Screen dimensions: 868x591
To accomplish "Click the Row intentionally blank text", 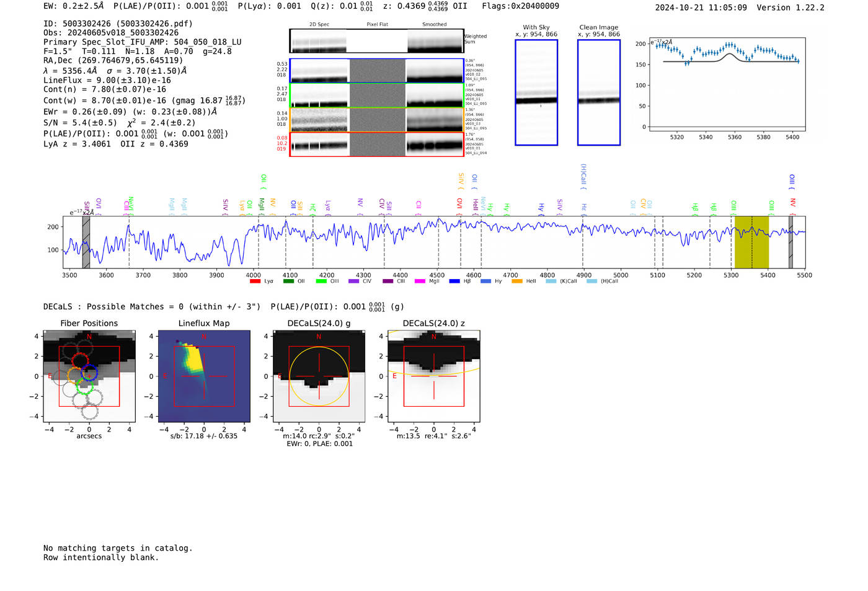I will [x=101, y=558].
